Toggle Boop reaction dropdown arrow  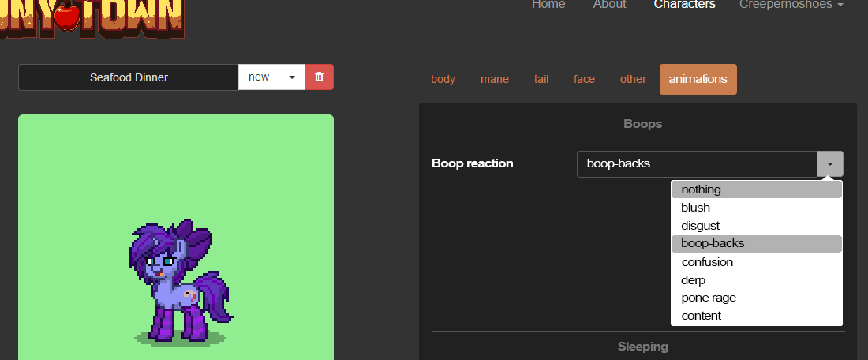pyautogui.click(x=830, y=164)
